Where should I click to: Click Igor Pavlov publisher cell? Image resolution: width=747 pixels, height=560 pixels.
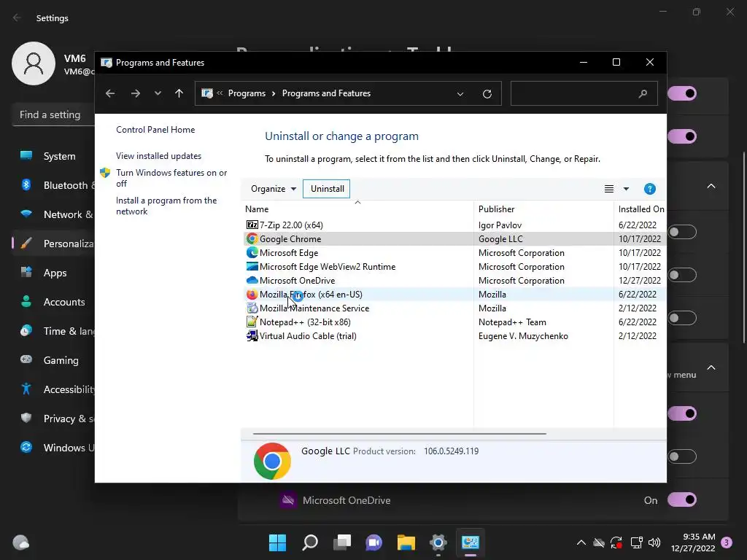pos(500,225)
